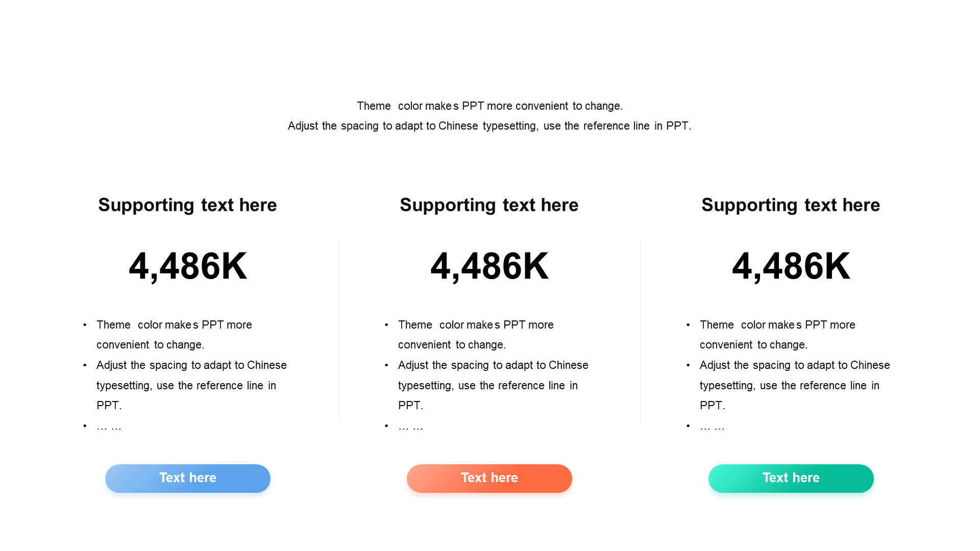Click the right column 'Theme color' bullet text

[x=777, y=335]
